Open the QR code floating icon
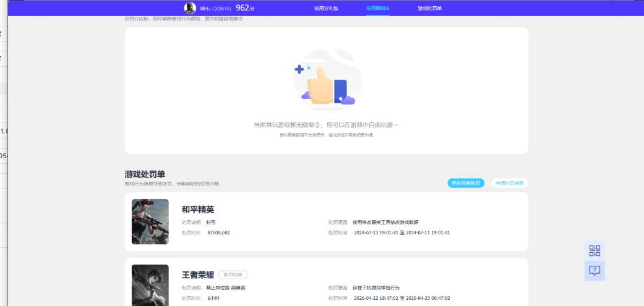Viewport: 644px width, 306px height. 595,250
